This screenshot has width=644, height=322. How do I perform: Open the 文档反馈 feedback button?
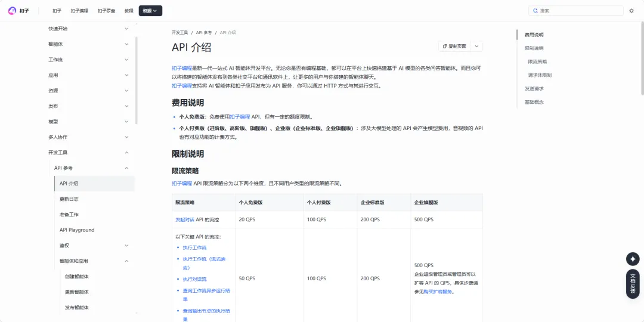633,283
